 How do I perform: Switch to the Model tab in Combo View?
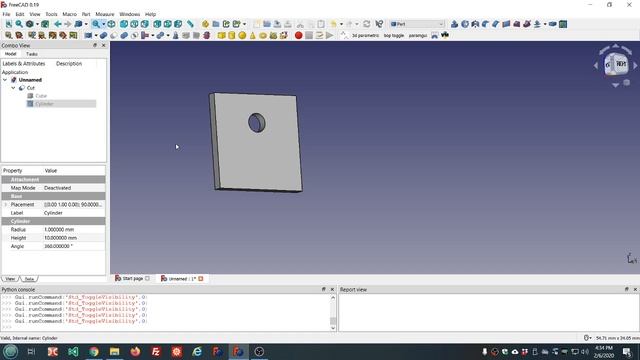coord(11,54)
